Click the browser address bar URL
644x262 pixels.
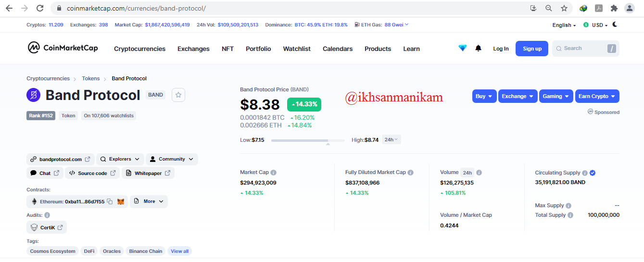136,9
